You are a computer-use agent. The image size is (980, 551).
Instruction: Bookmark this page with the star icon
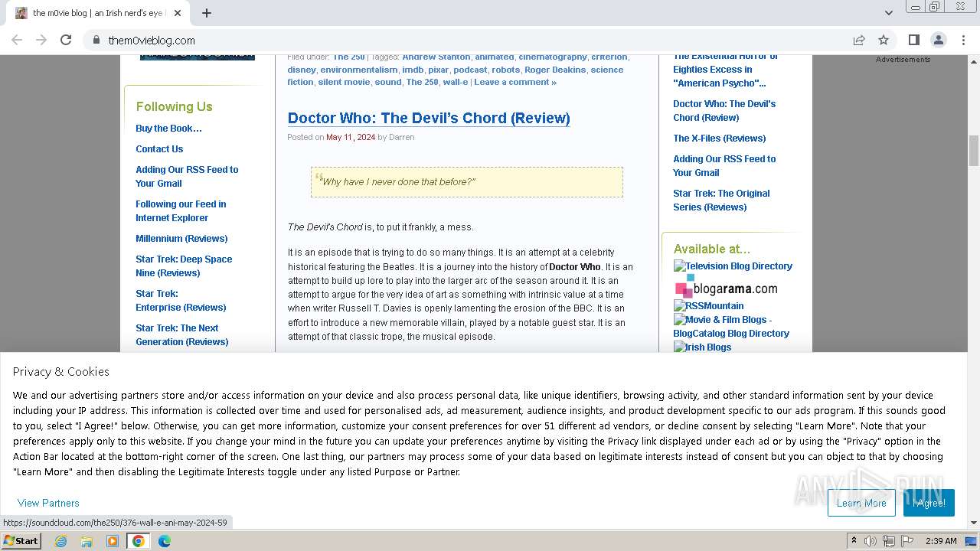tap(884, 40)
